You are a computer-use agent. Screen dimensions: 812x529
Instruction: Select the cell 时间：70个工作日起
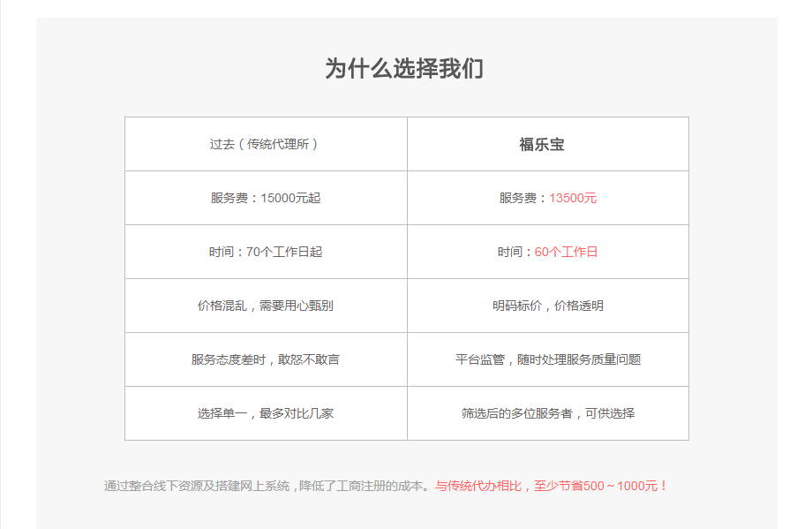(x=266, y=252)
